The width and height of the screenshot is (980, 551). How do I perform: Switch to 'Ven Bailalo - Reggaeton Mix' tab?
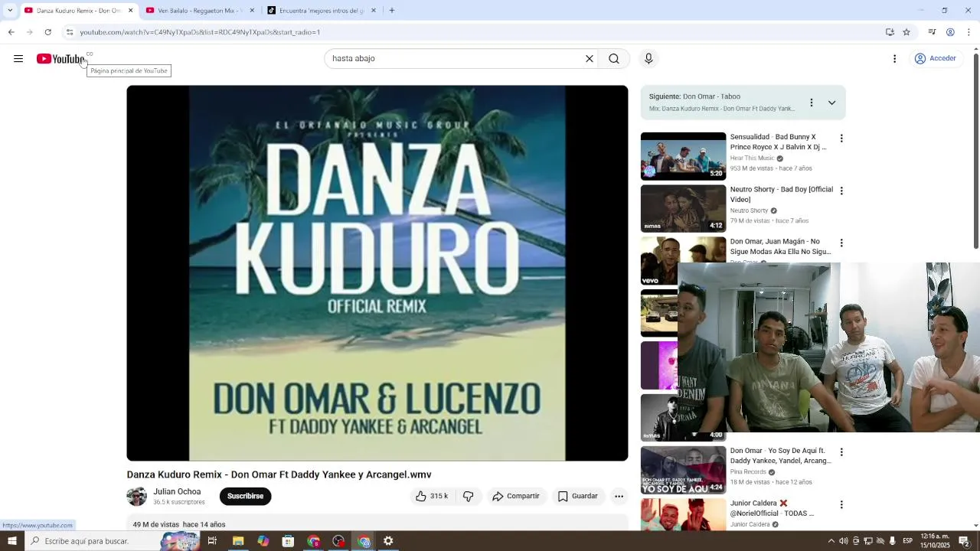click(199, 11)
